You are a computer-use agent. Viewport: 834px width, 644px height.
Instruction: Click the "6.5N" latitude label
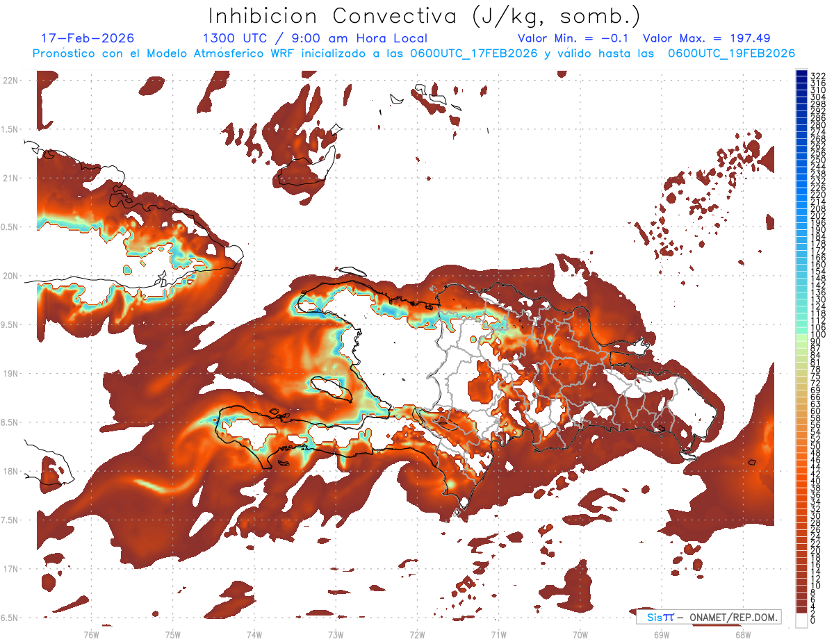10,618
